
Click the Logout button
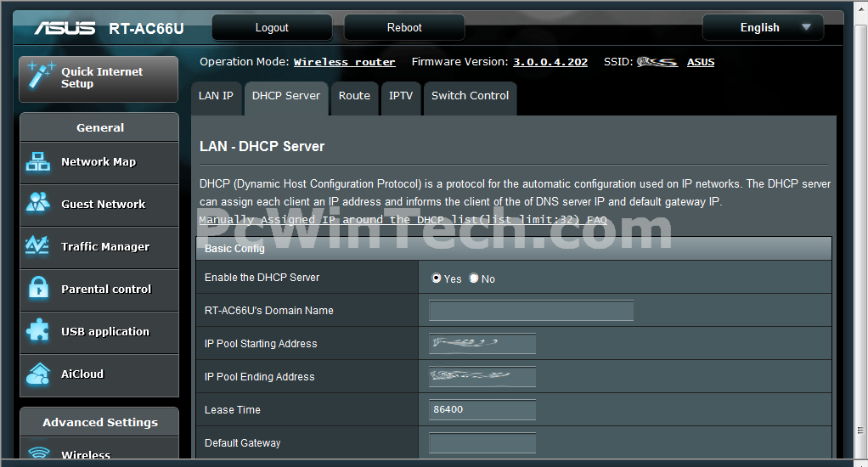point(272,28)
